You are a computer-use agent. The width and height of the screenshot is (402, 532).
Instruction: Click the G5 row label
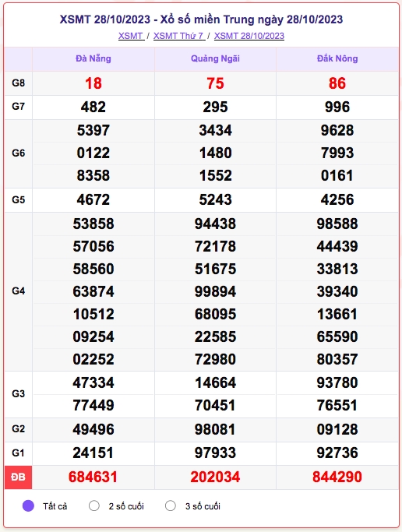point(19,200)
